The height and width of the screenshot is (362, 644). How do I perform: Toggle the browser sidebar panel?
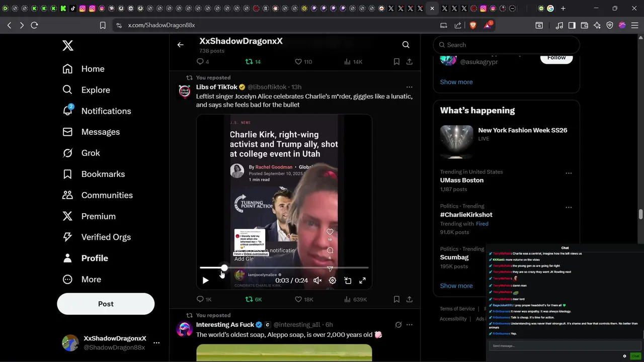click(x=572, y=25)
